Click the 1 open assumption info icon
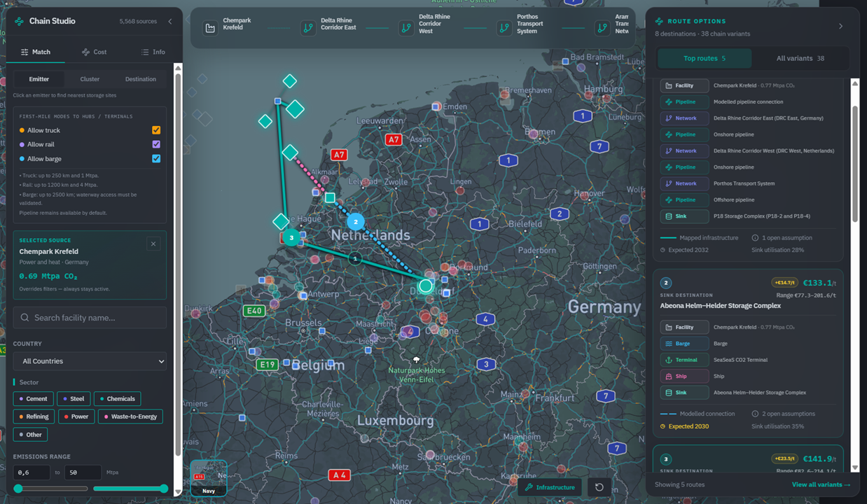Image resolution: width=867 pixels, height=504 pixels. click(755, 238)
